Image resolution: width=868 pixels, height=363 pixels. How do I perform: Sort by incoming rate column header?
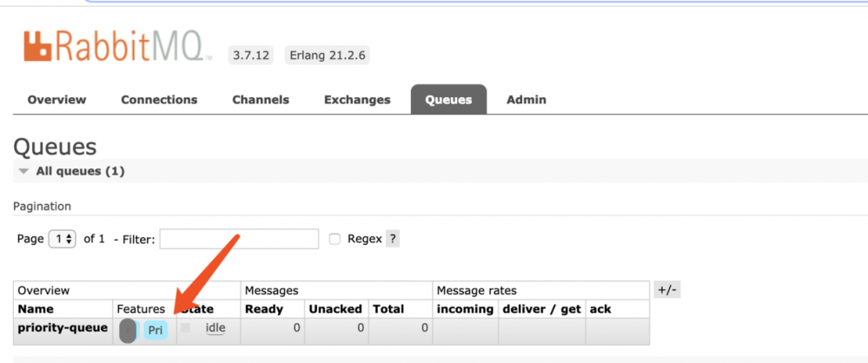tap(465, 309)
